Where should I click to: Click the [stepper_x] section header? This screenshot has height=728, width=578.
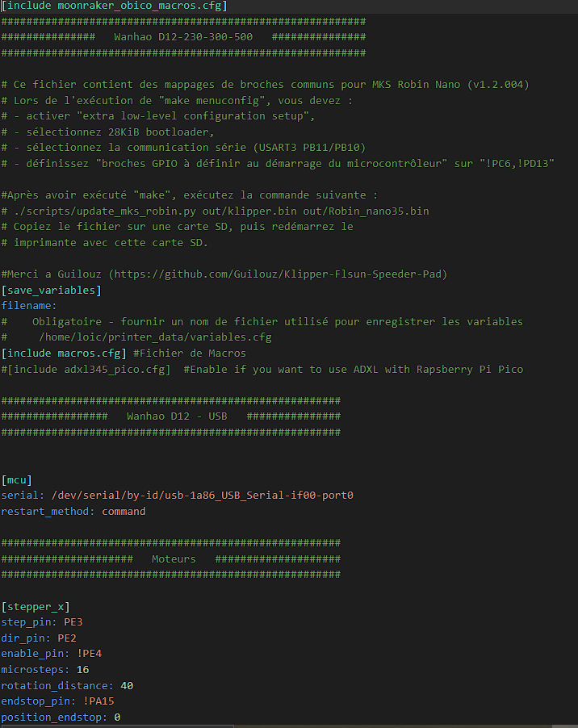tap(36, 606)
